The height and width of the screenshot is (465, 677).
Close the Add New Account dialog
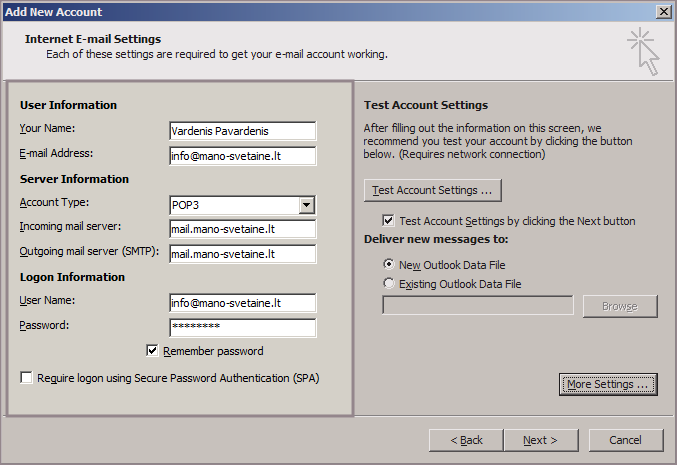663,11
